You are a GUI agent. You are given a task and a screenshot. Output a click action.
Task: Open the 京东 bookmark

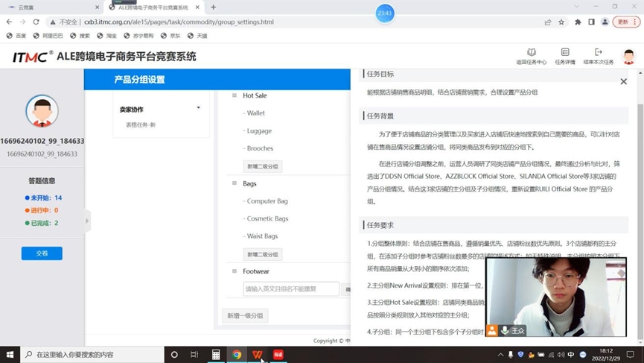tap(170, 36)
